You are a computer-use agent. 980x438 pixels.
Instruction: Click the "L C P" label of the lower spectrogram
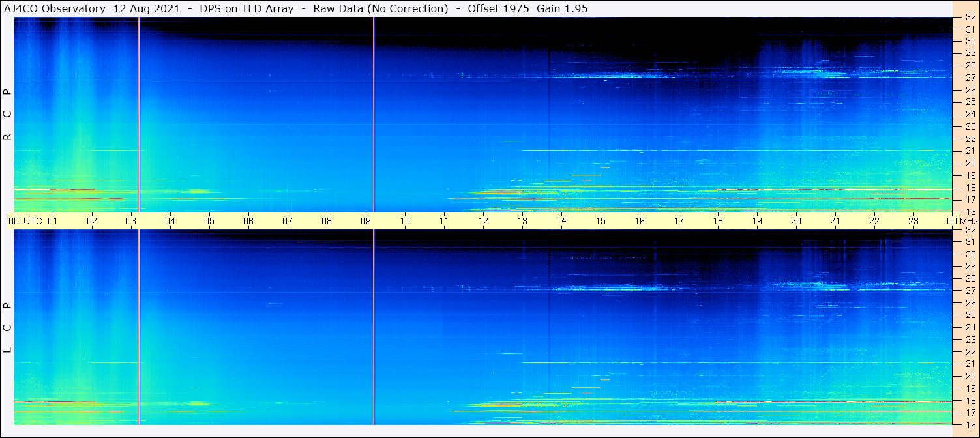click(8, 328)
